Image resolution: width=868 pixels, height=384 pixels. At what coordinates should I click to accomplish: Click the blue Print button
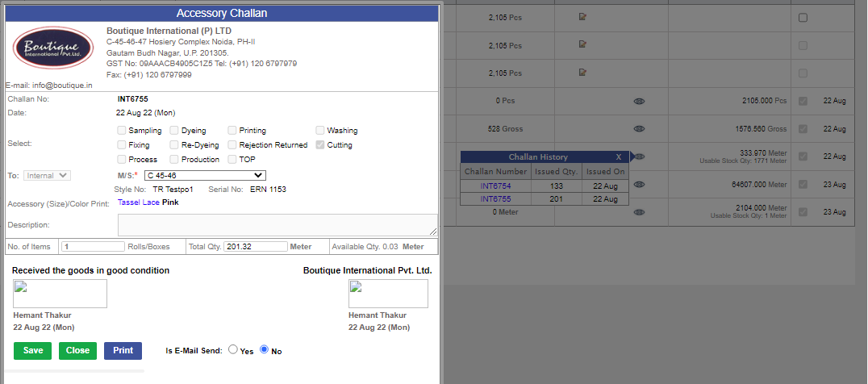coord(123,351)
